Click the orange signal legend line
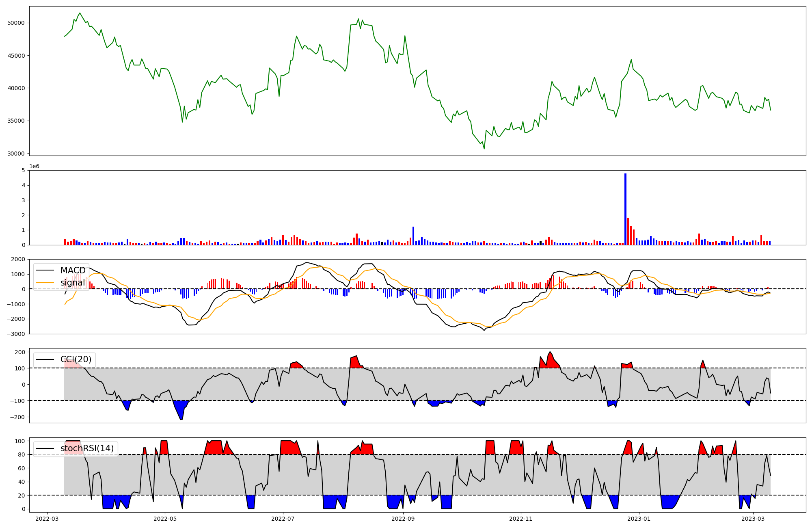The image size is (812, 528). 46,283
